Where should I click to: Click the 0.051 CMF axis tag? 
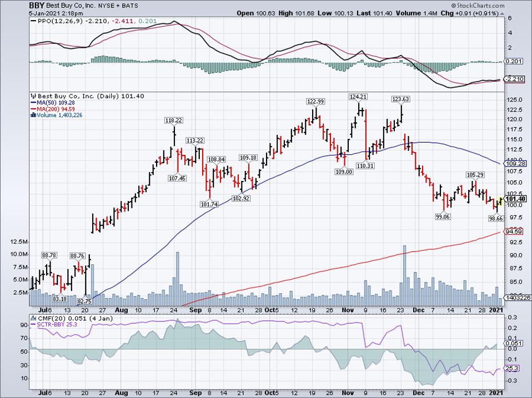pyautogui.click(x=514, y=343)
